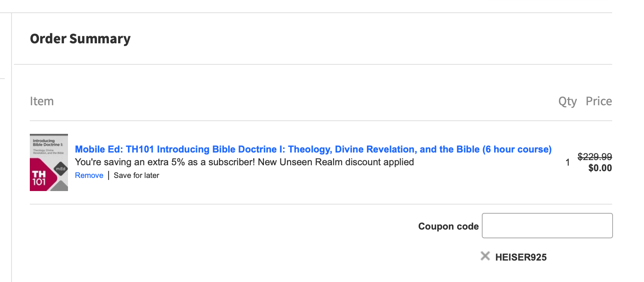Click the extra 5% subscriber savings message
Viewport: 644px width, 282px height.
point(165,162)
